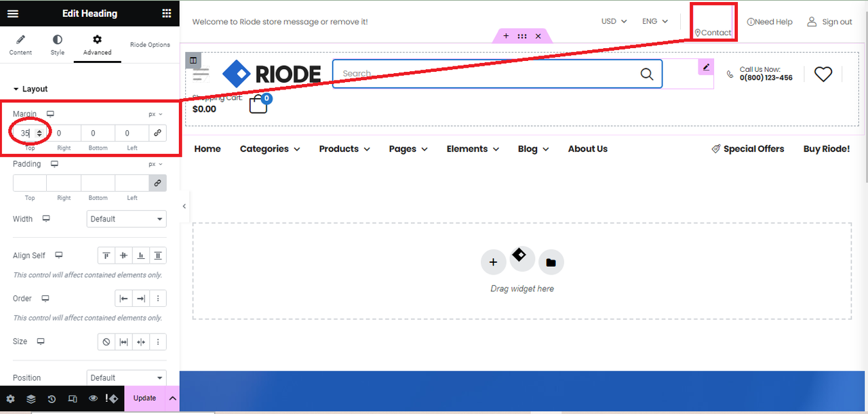Viewport: 868px width, 414px height.
Task: Collapse the Layout section
Action: click(31, 89)
